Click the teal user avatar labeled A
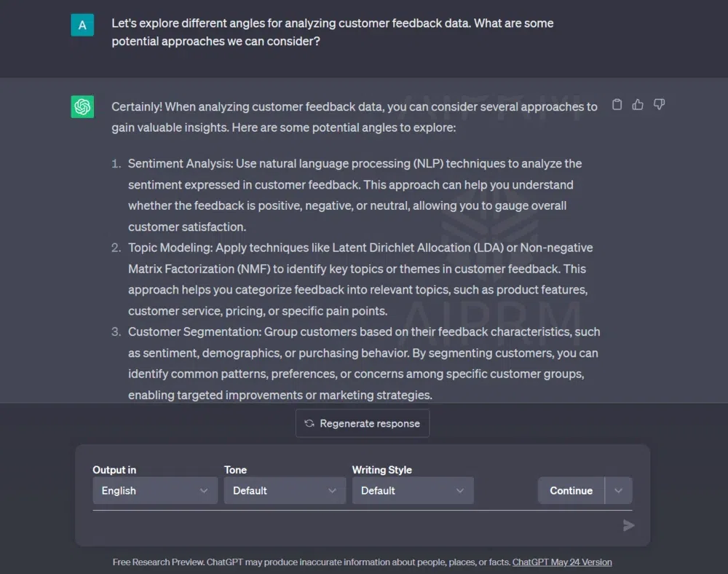 coord(82,24)
